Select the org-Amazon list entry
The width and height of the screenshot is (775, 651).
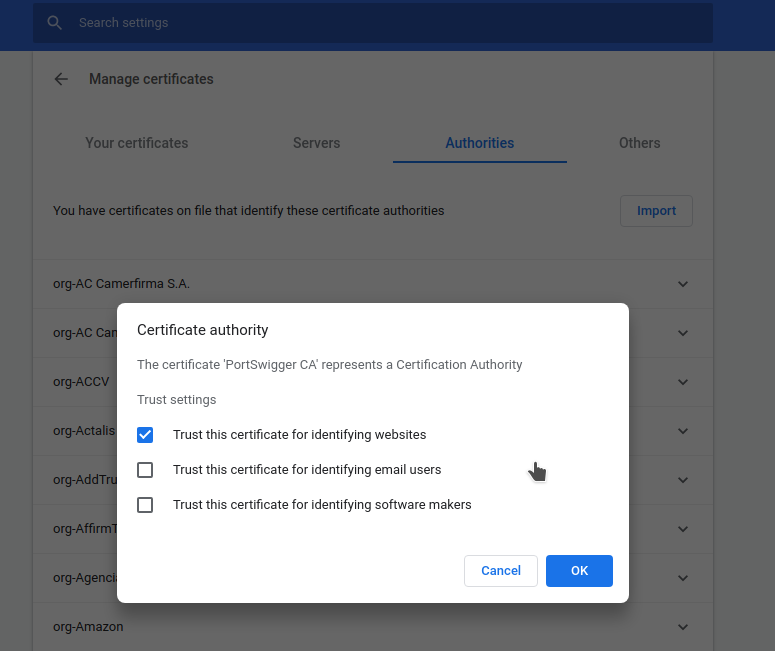[x=88, y=626]
